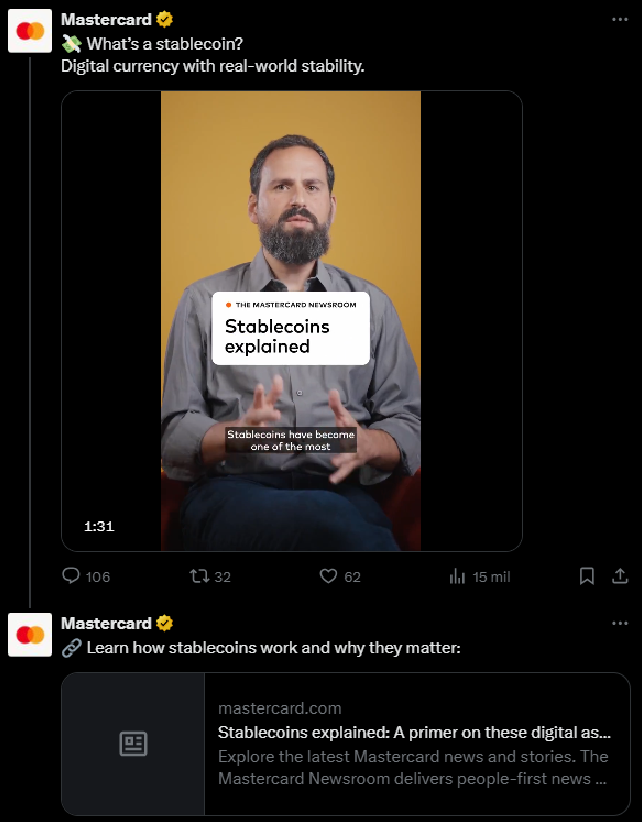Open Mastercard profile from first tweet name
This screenshot has width=642, height=822.
[106, 20]
